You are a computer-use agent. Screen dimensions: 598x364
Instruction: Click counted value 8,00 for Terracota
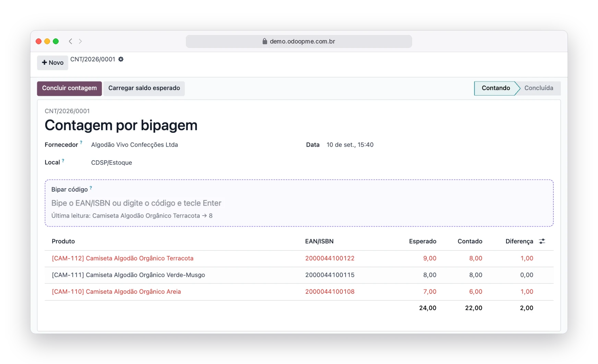[x=476, y=258]
